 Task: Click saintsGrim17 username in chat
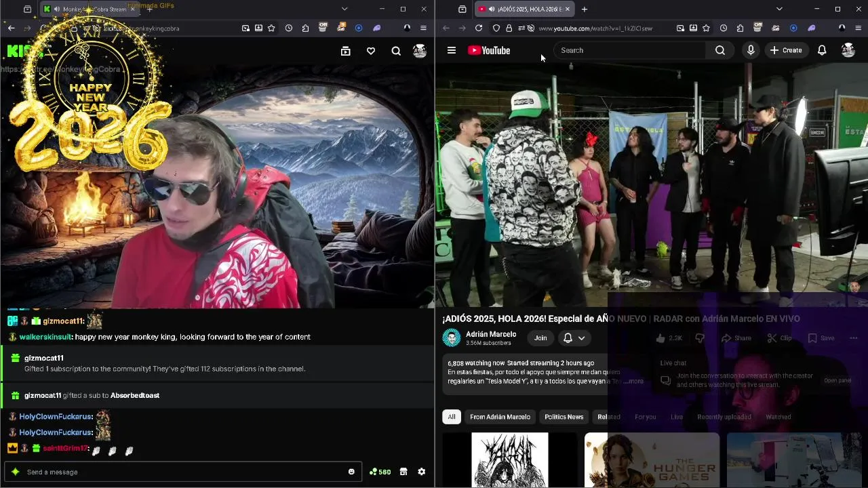pos(65,448)
